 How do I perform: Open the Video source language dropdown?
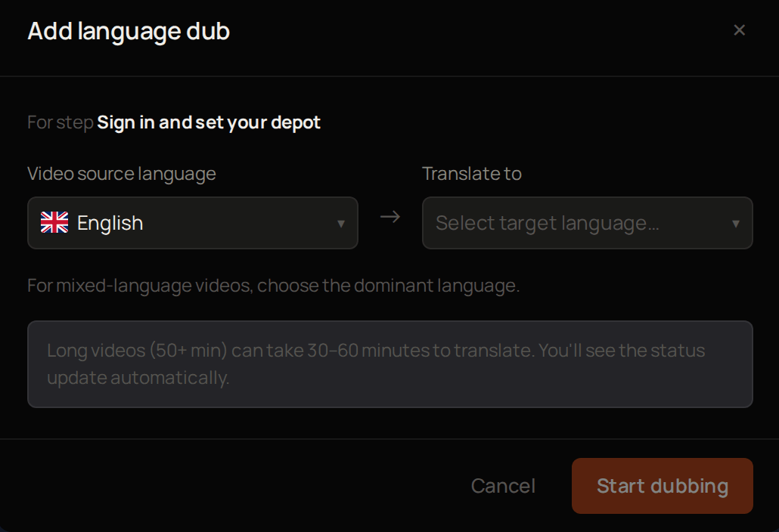pyautogui.click(x=193, y=223)
